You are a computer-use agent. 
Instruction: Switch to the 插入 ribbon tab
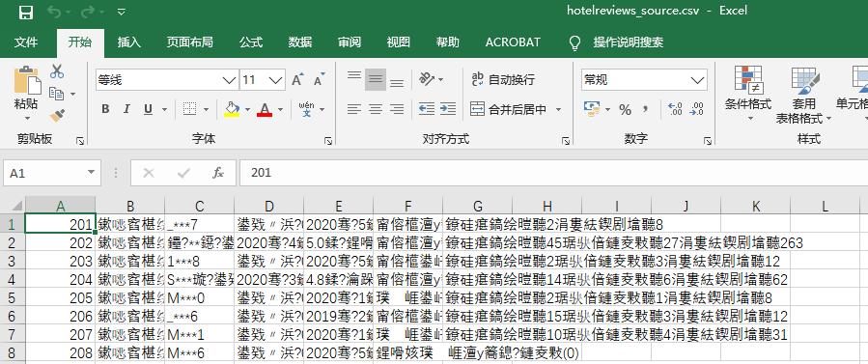129,42
